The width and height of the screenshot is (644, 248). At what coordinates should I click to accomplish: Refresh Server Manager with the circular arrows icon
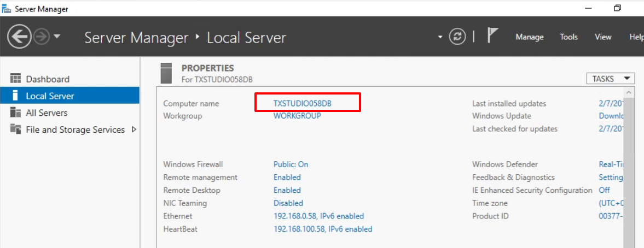click(457, 37)
